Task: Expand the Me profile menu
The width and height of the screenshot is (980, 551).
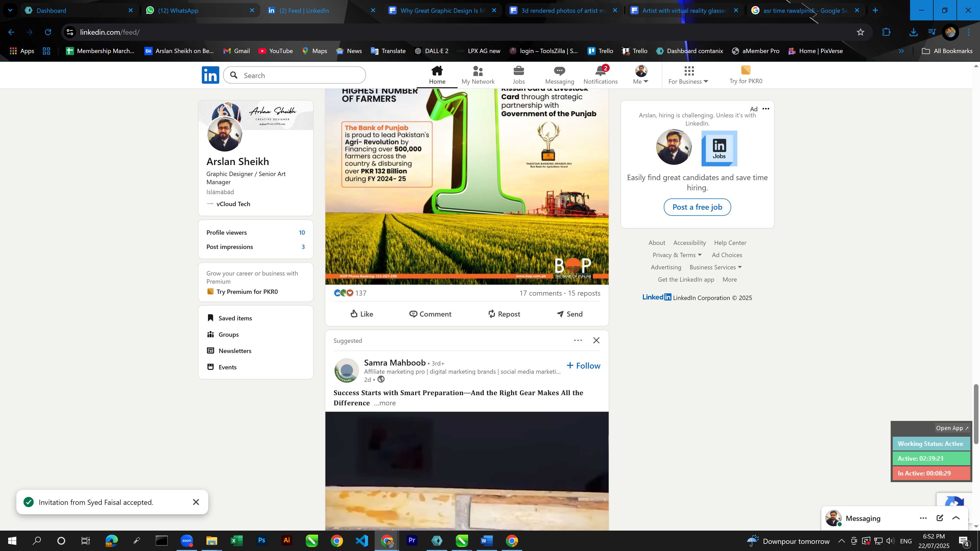Action: click(x=641, y=75)
